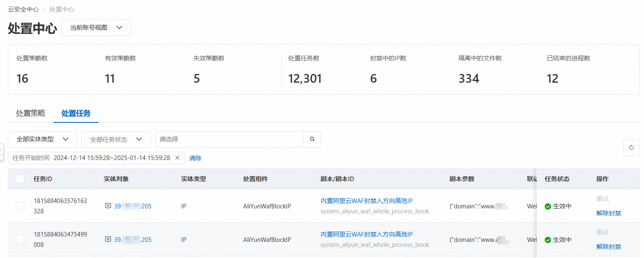Check task 1815884063475499008 row checkbox
Screen dimensions: 644x258
(20, 239)
